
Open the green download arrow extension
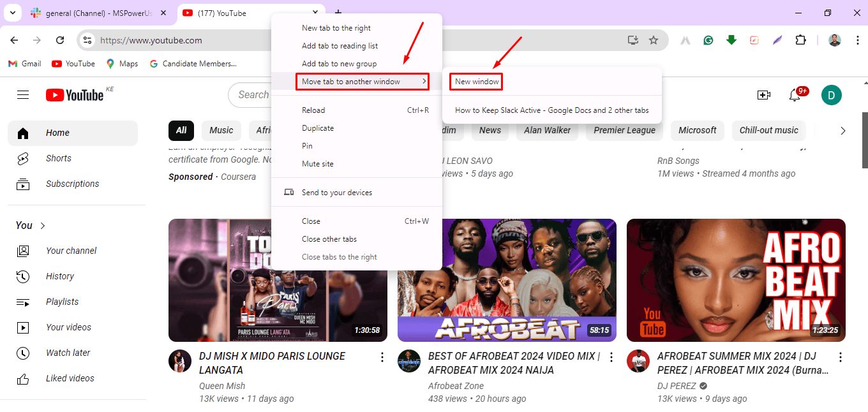731,40
